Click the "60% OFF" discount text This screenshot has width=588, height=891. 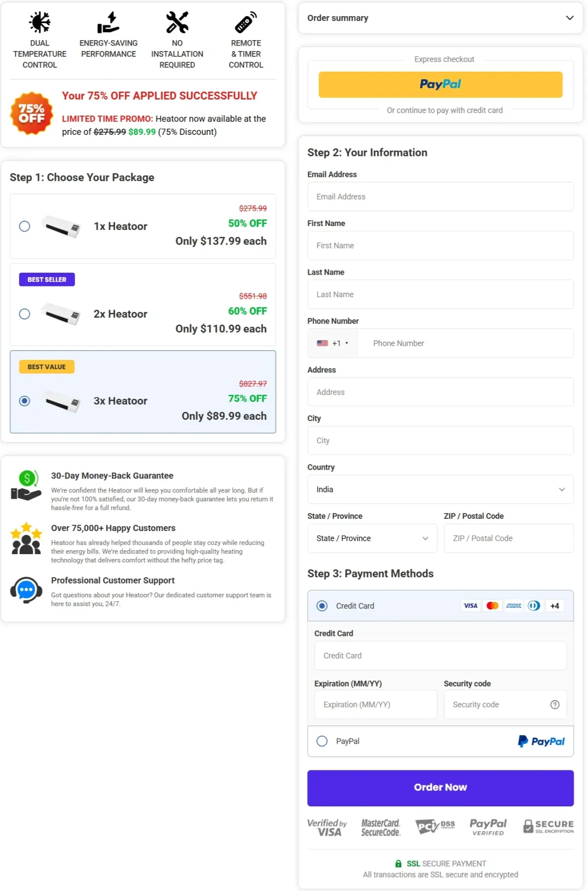(x=247, y=311)
